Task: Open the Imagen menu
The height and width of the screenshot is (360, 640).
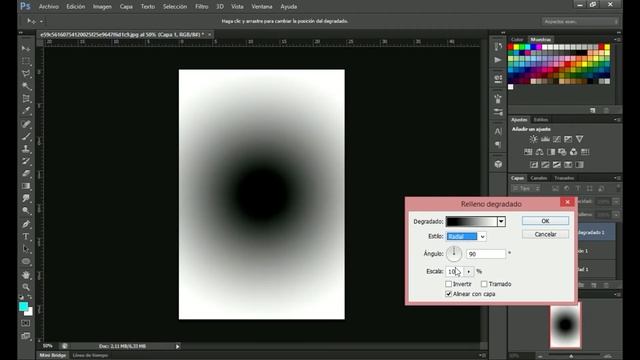Action: tap(102, 7)
